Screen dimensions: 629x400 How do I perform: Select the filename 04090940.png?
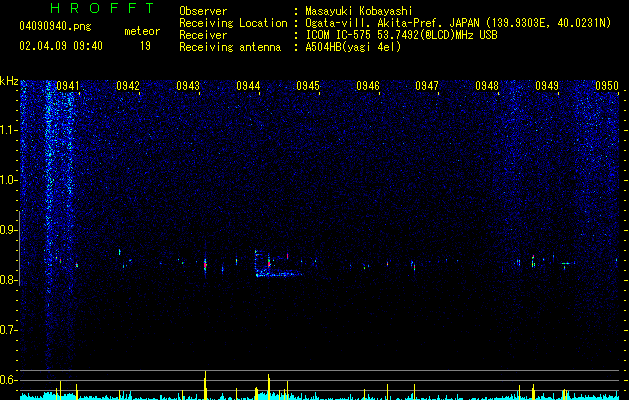coord(55,27)
